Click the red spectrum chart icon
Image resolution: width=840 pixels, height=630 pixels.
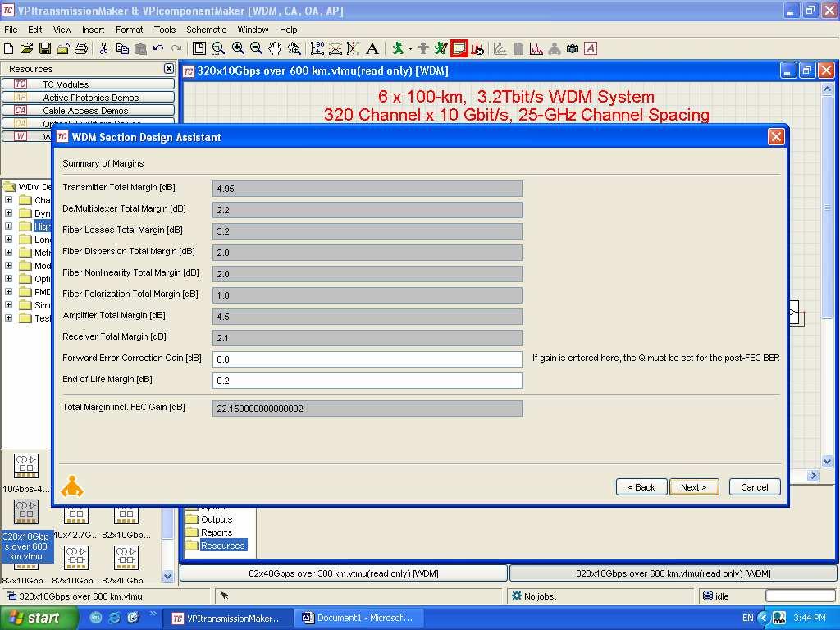click(x=536, y=48)
